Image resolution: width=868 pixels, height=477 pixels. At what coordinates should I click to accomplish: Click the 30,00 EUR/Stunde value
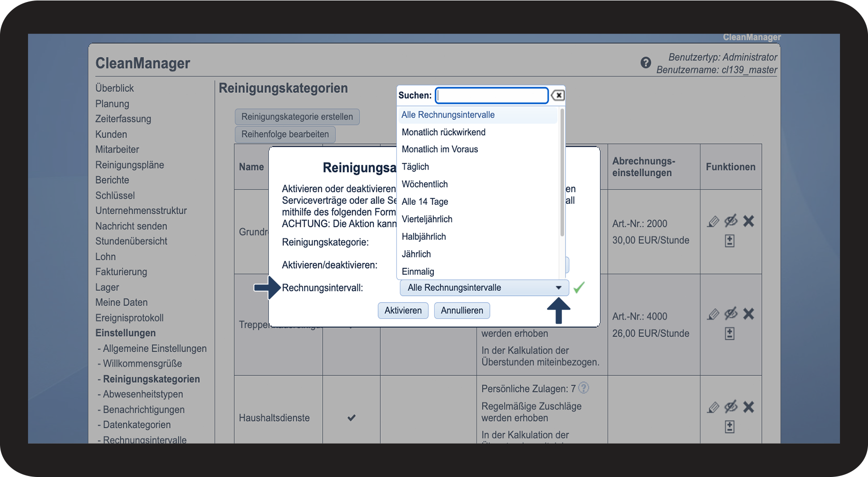[650, 240]
